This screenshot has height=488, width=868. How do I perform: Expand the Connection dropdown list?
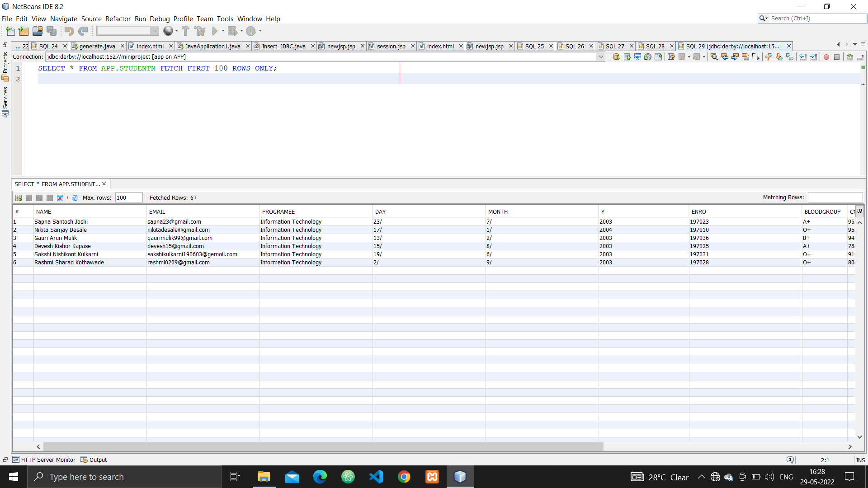click(x=601, y=57)
